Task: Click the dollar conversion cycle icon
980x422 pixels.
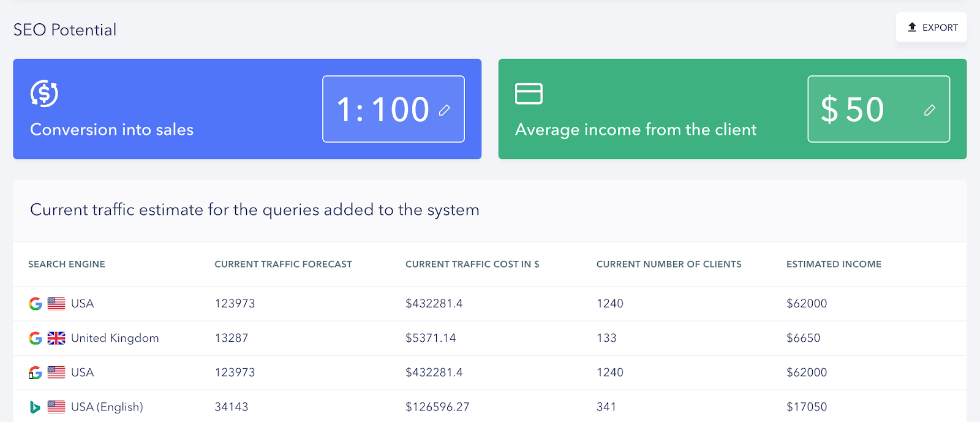Action: pos(44,94)
